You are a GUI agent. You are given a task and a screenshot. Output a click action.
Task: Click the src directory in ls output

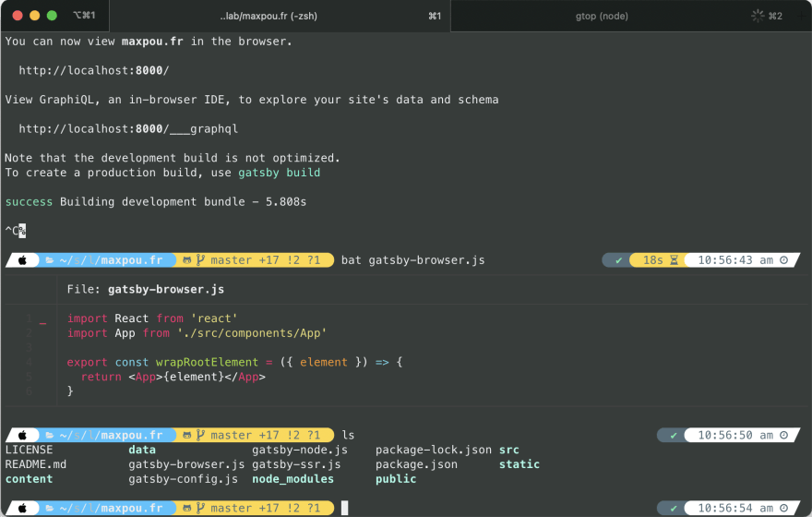pos(509,450)
